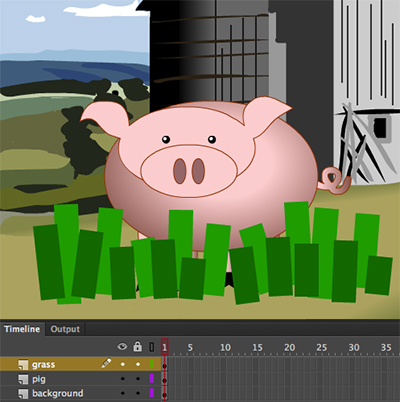Click the padlock icon in timeline header
The image size is (400, 402).
click(x=137, y=347)
